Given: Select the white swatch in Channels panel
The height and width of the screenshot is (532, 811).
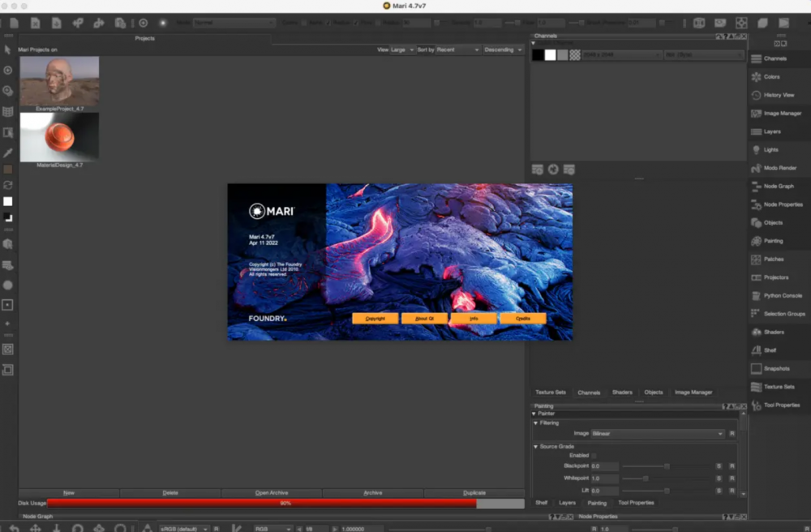Looking at the screenshot, I should 551,55.
